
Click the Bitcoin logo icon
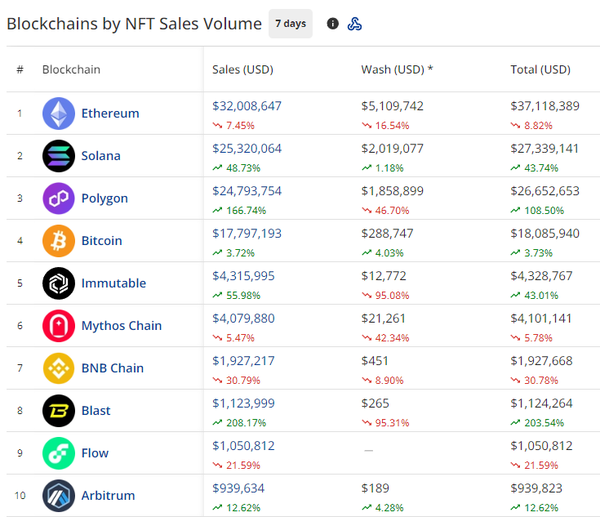pyautogui.click(x=58, y=241)
